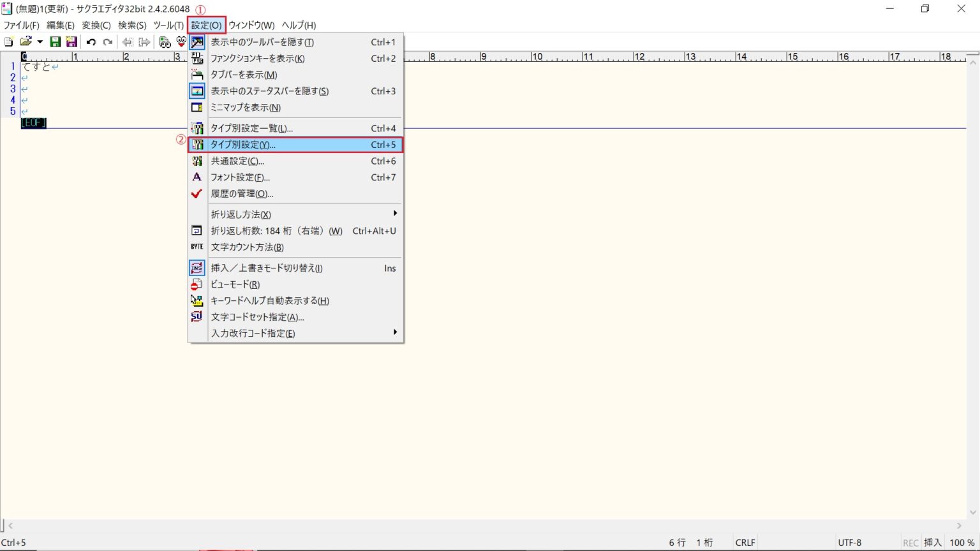Click the Save As floppy icon
Viewport: 980px width, 551px height.
tap(71, 42)
